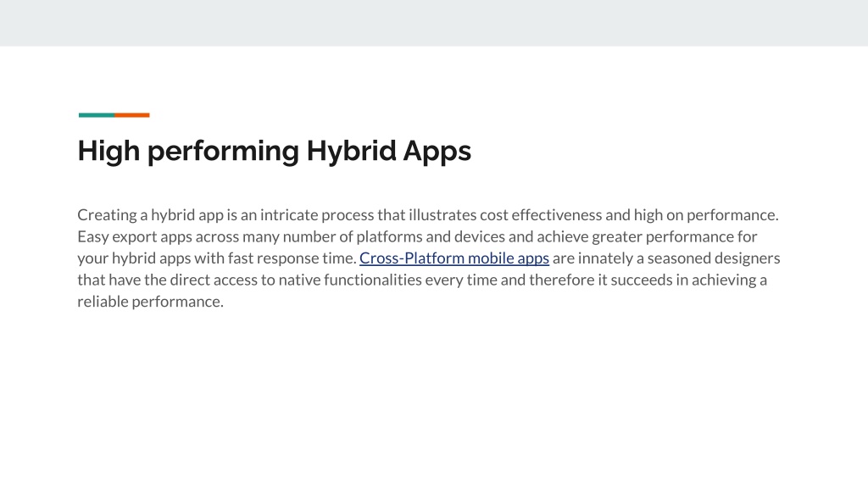This screenshot has width=868, height=488.
Task: Click "reliable performance." ending the paragraph
Action: click(x=151, y=302)
